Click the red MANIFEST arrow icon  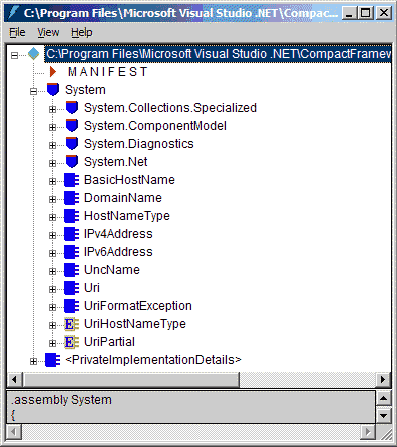[53, 72]
